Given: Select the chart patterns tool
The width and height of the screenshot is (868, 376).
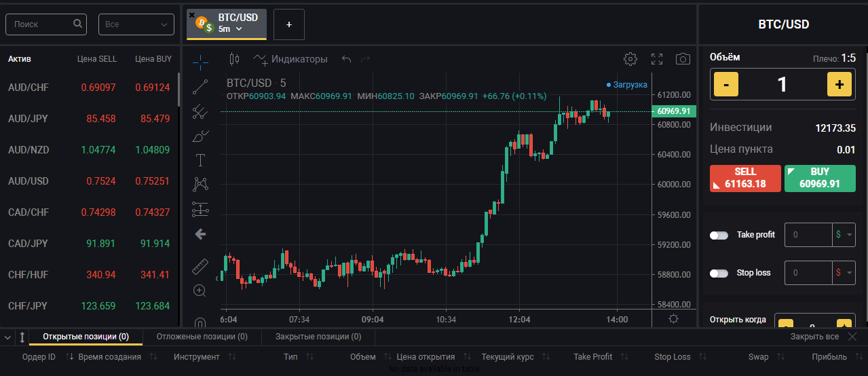Looking at the screenshot, I should [200, 185].
